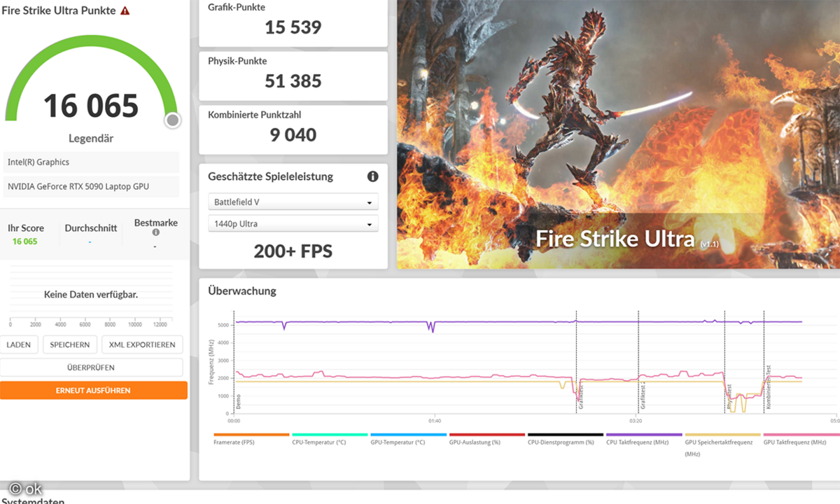Click the Frequenz (MHz) axis label

pyautogui.click(x=211, y=361)
